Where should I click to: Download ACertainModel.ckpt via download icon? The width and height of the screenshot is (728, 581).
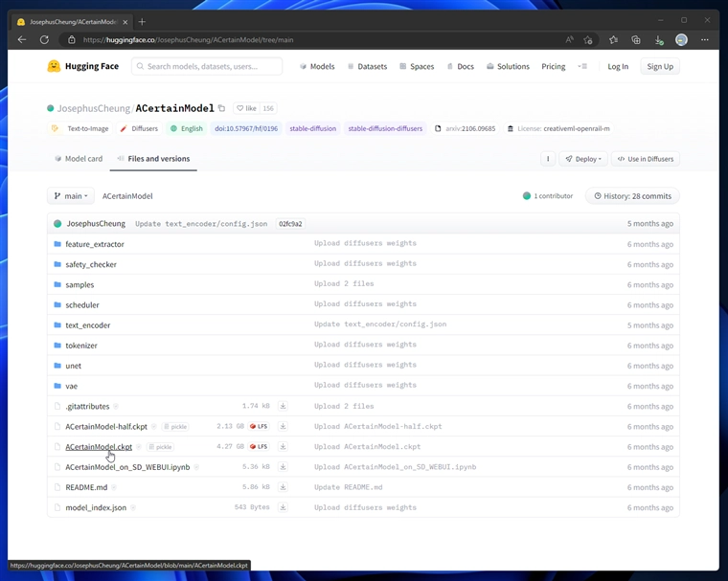[x=283, y=446]
